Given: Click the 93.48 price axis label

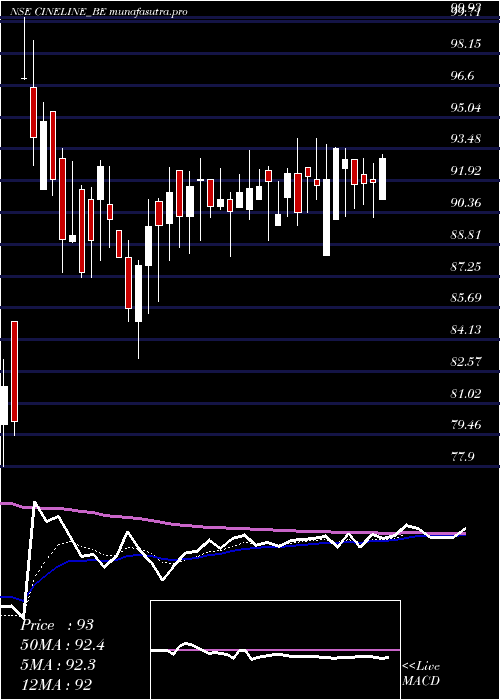Looking at the screenshot, I should click(467, 139).
